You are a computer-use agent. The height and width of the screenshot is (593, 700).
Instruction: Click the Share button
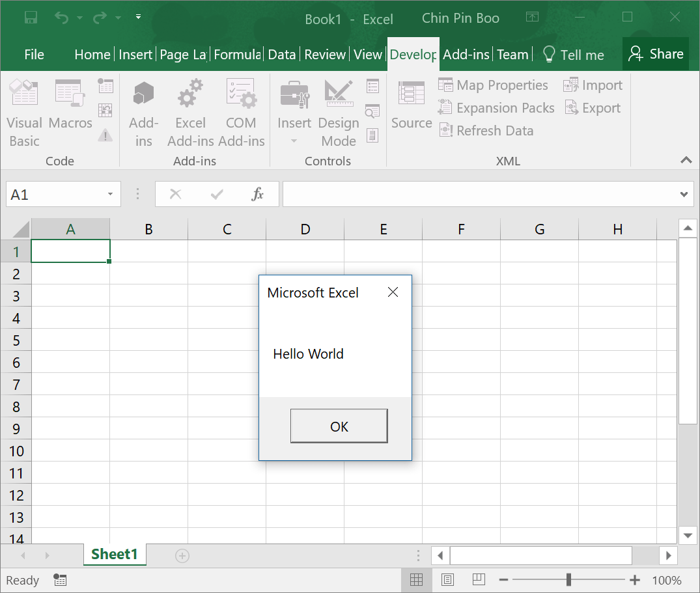click(655, 54)
